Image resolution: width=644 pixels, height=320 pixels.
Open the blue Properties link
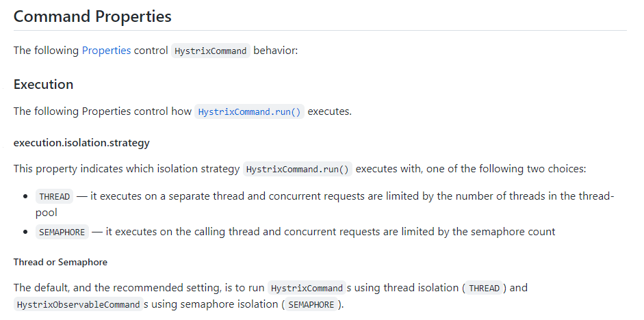click(x=106, y=51)
